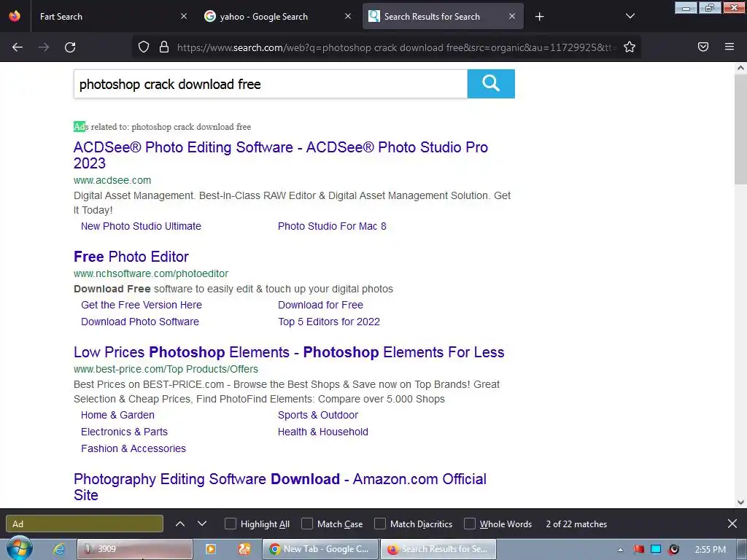The width and height of the screenshot is (747, 560).
Task: Close the find bar
Action: (x=732, y=524)
